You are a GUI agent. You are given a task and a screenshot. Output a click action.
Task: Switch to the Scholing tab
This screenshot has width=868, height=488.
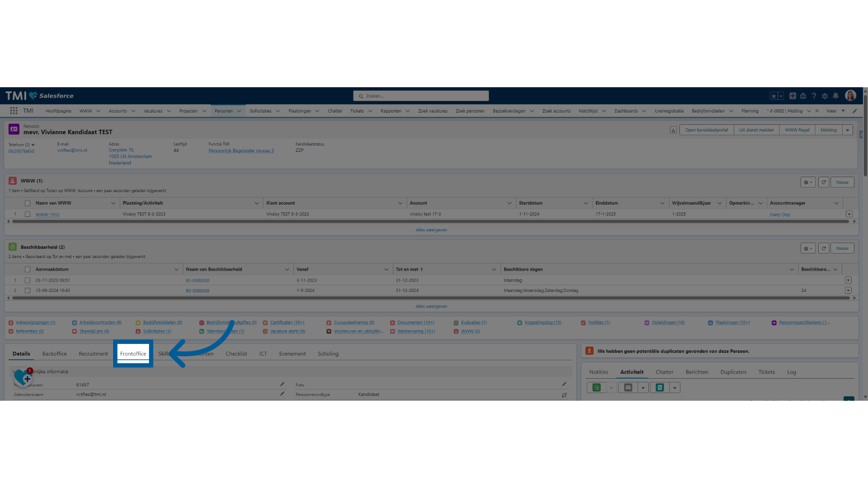328,354
